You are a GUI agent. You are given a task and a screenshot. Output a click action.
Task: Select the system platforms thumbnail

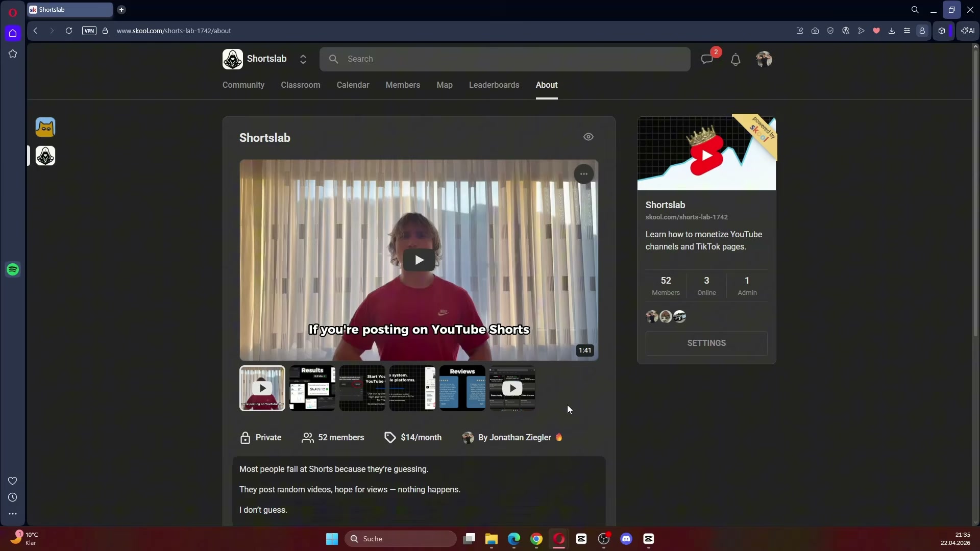pos(412,388)
